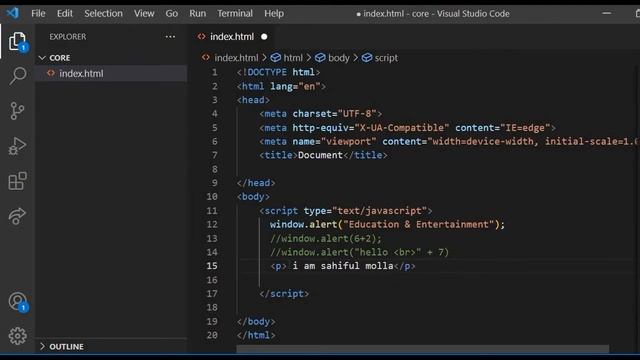Click line number 15 in gutter
This screenshot has width=640, height=360.
point(212,266)
